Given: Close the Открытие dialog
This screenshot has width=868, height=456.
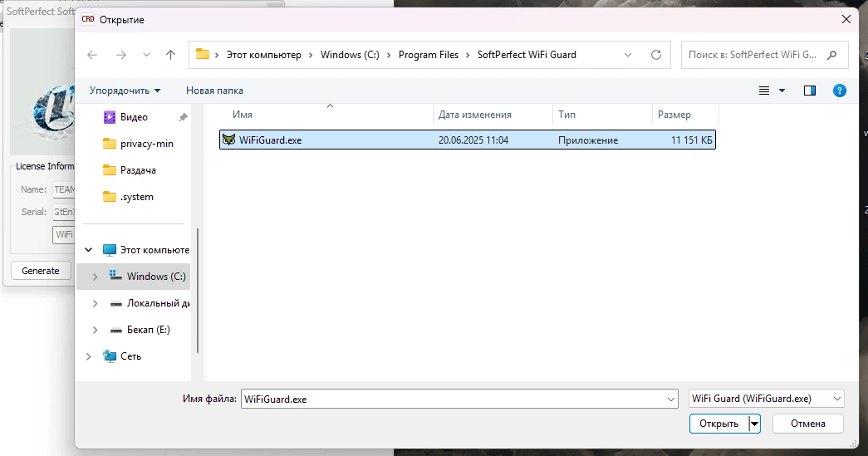Looking at the screenshot, I should click(x=846, y=19).
